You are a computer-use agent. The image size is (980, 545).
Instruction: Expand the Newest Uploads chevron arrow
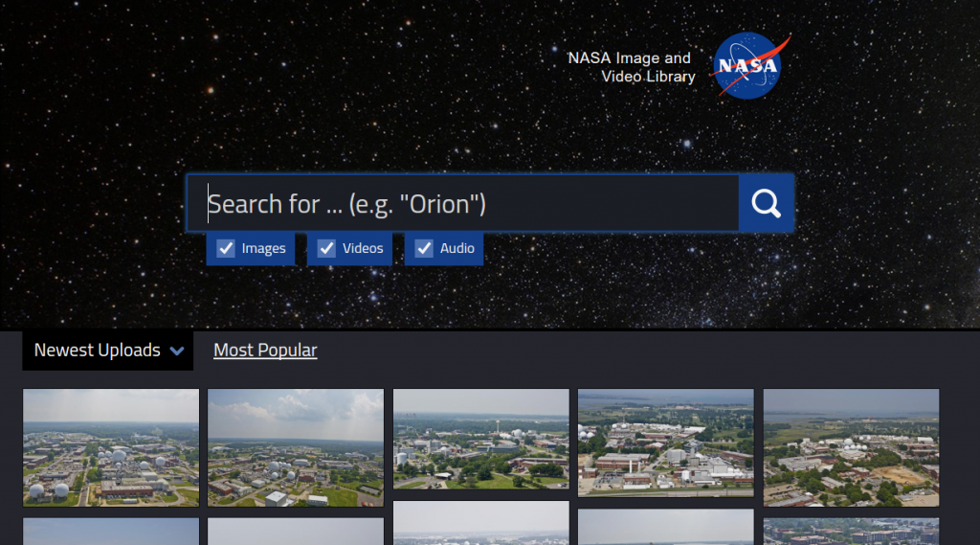click(177, 352)
